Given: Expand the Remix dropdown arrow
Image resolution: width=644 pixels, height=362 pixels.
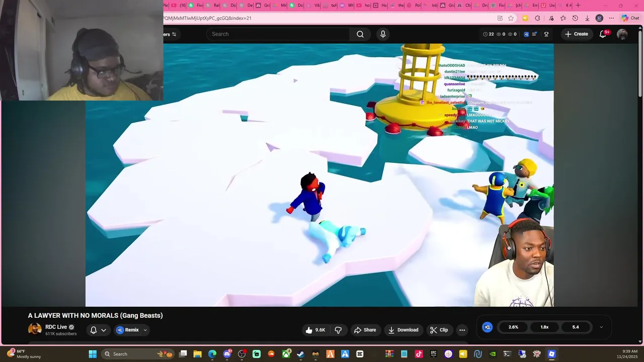Looking at the screenshot, I should click(145, 330).
